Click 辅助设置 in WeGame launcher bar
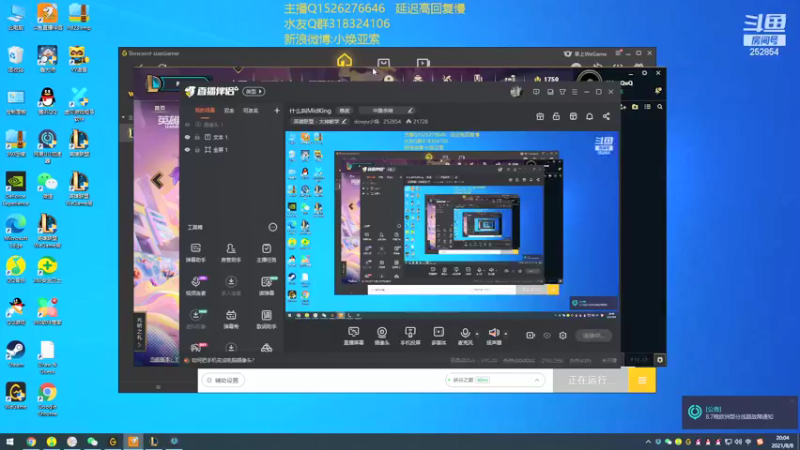This screenshot has width=800, height=450. (223, 380)
